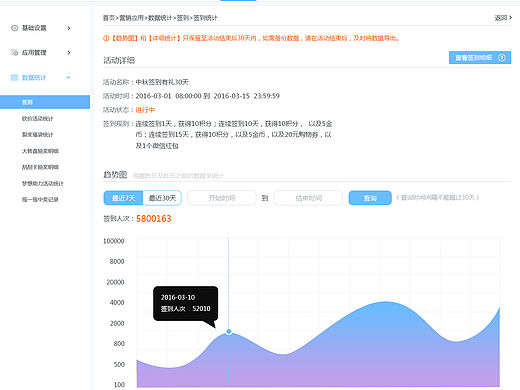
Task: Open 砍价活动统计 submenu item
Action: (x=37, y=119)
